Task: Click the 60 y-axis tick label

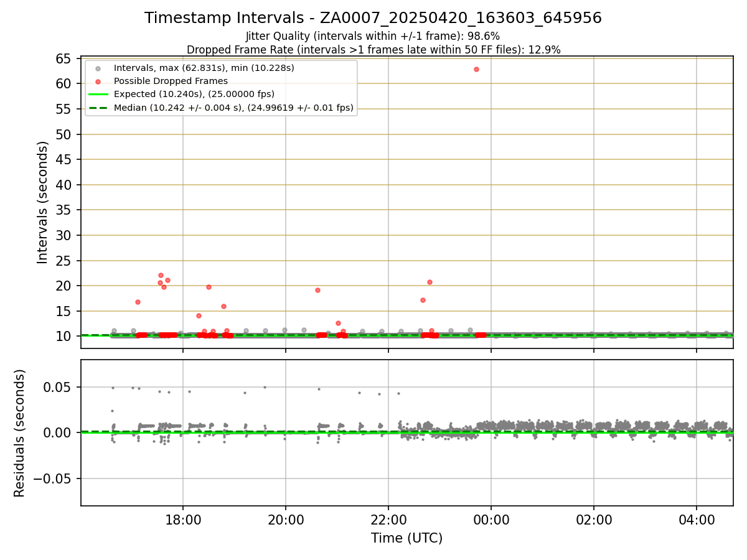Action: [x=63, y=84]
